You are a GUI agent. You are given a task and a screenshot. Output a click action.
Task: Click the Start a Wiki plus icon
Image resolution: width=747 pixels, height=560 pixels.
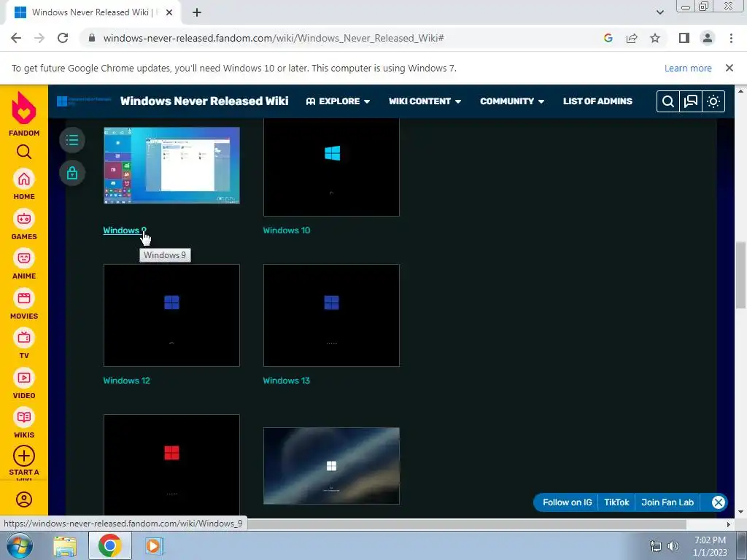24,456
